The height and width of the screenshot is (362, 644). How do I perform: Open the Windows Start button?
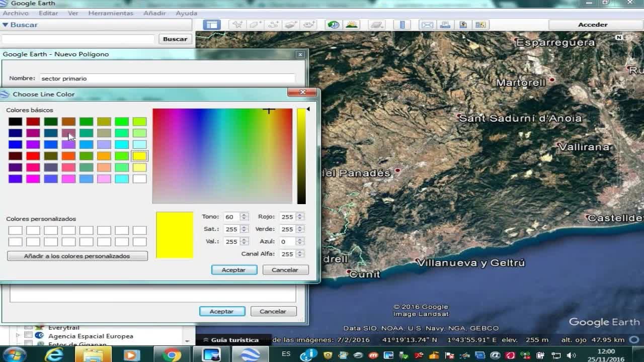click(x=14, y=355)
